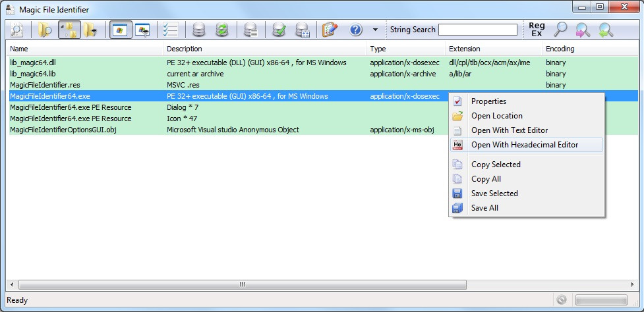Click the scan file magnifier icon

16,30
